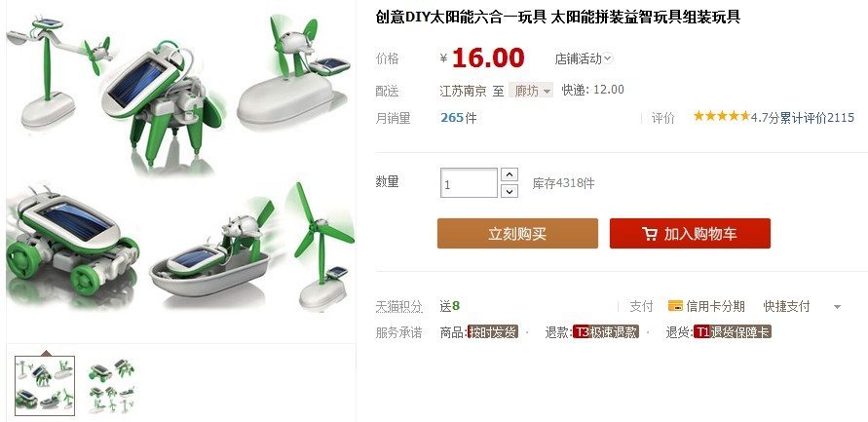Select the second product thumbnail
The image size is (868, 422).
click(x=111, y=385)
